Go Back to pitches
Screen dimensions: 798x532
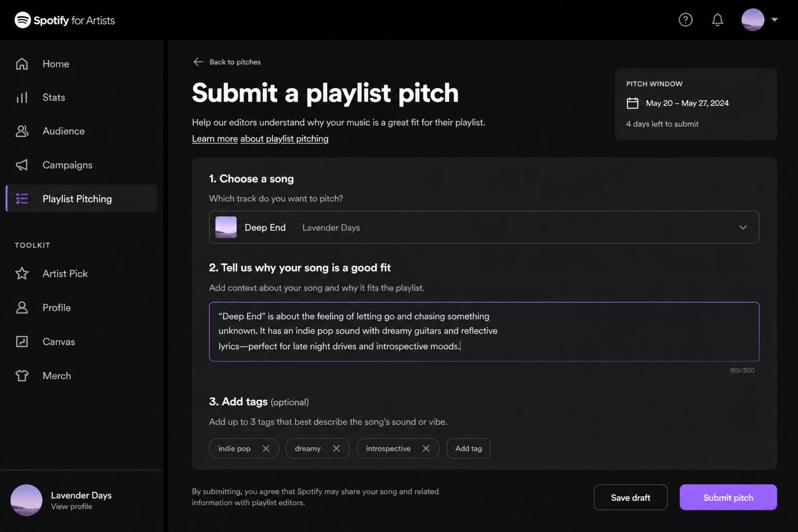click(235, 62)
